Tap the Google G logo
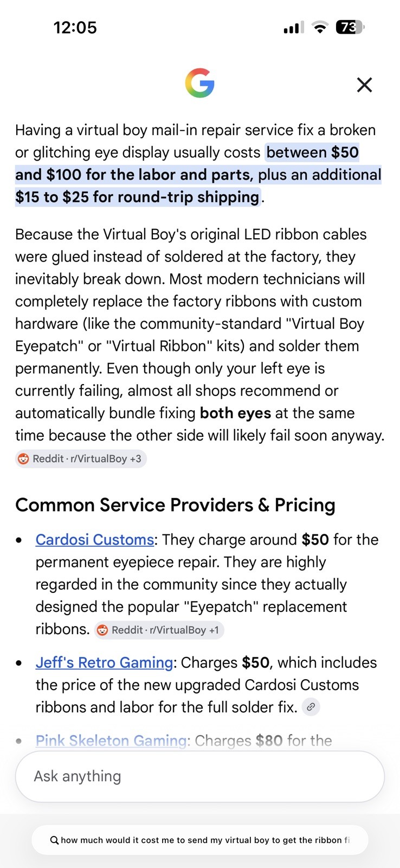The height and width of the screenshot is (868, 400). (199, 83)
